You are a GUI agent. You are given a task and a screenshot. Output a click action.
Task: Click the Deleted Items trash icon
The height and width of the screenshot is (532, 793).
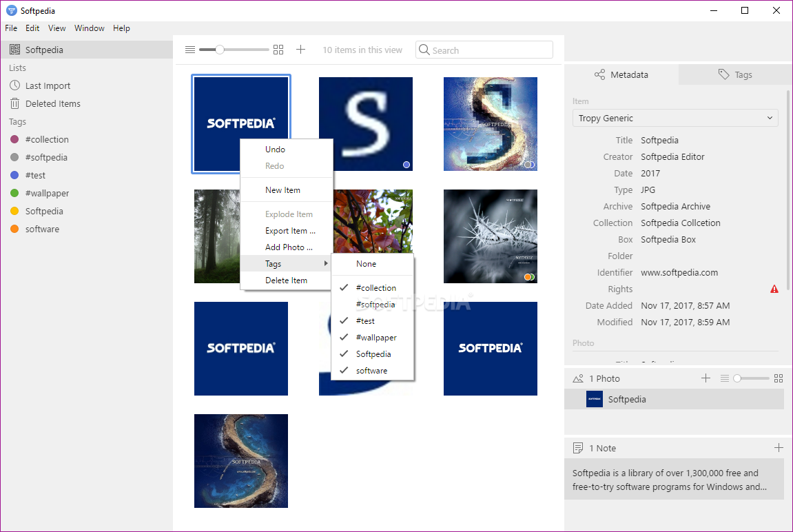[15, 103]
